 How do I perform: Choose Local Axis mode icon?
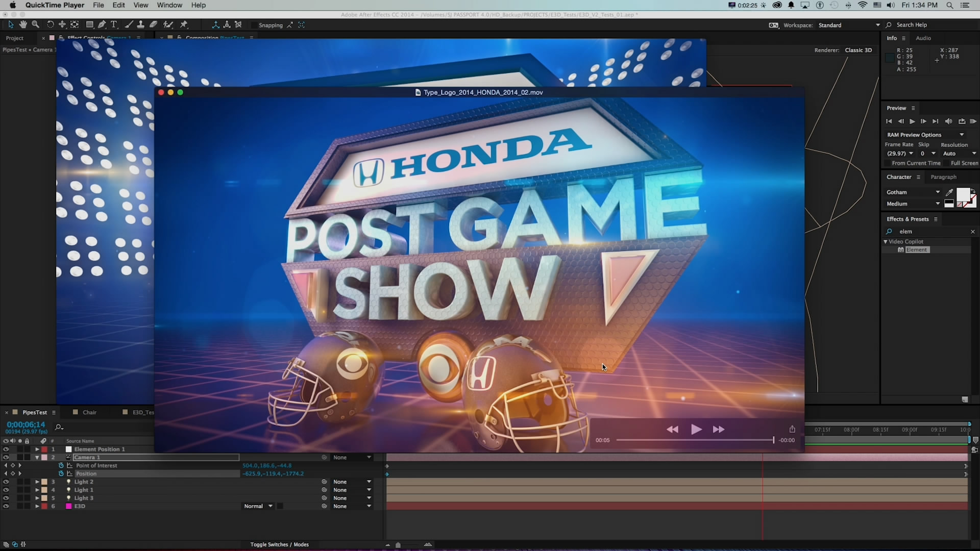pyautogui.click(x=215, y=24)
